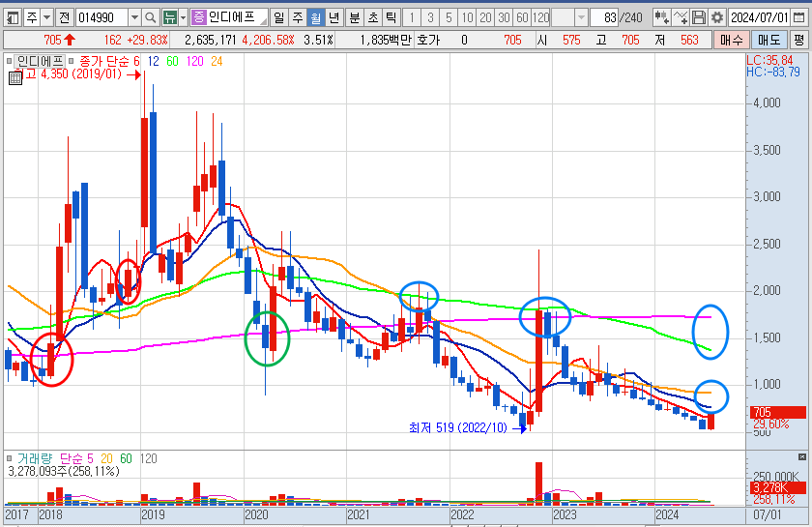Edit bar count field showing 83

click(604, 18)
